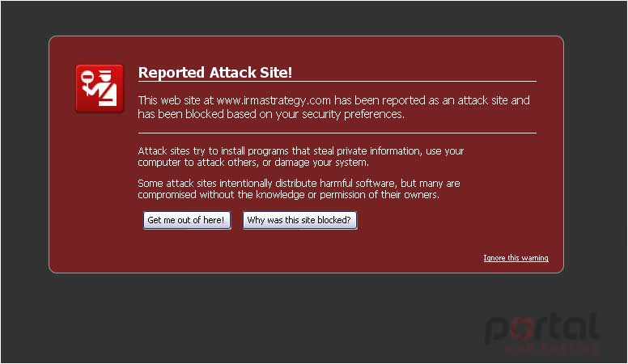Open Why was this site blocked? info

coord(299,220)
